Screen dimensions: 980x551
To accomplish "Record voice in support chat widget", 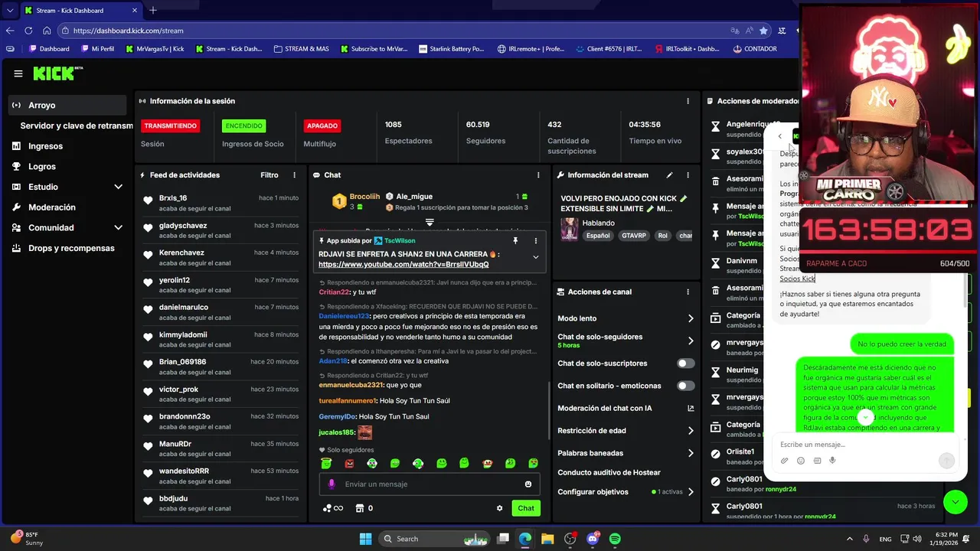I will [x=832, y=461].
